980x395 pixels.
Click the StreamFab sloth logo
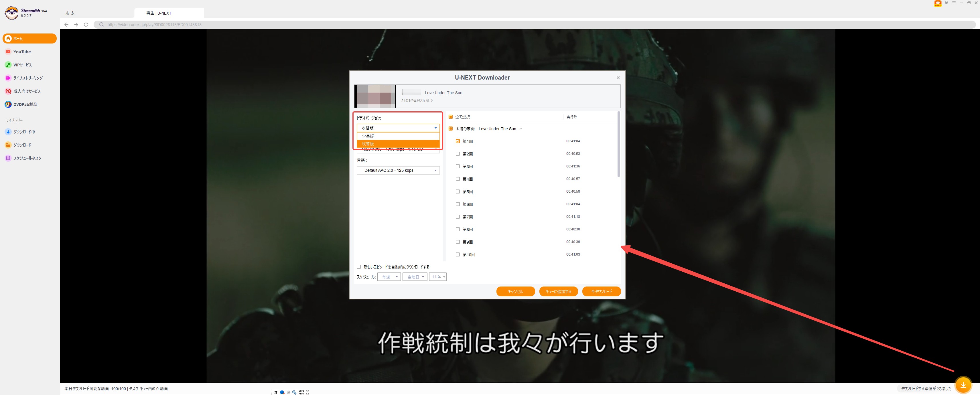tap(11, 13)
